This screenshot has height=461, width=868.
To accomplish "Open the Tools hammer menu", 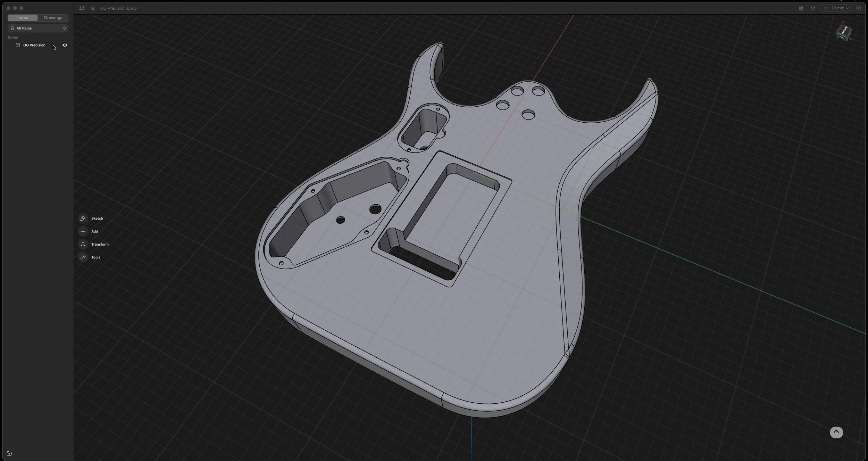I will (83, 257).
